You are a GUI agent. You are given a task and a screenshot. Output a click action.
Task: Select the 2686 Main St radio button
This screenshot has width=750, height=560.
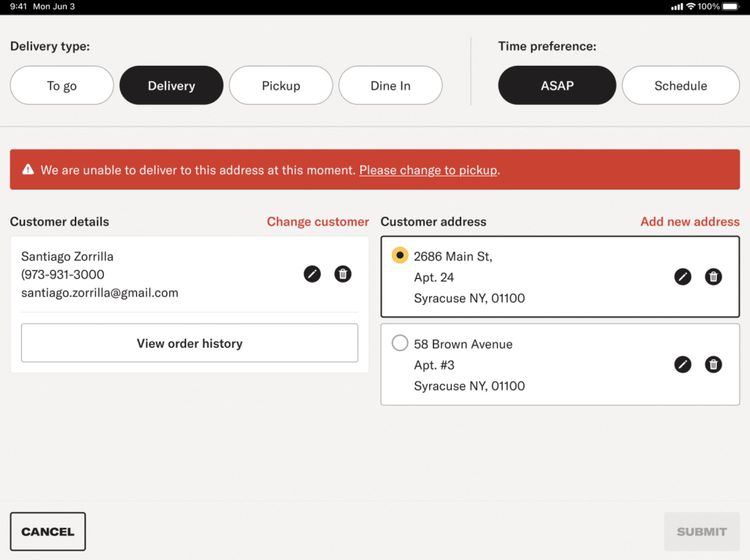click(400, 255)
